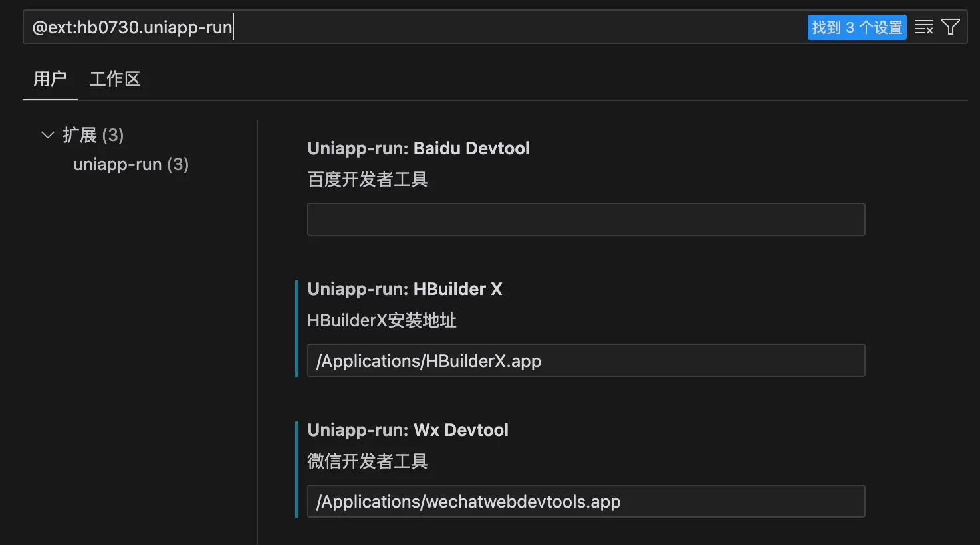Clear the settings search input icon
980x545 pixels.
[x=923, y=27]
